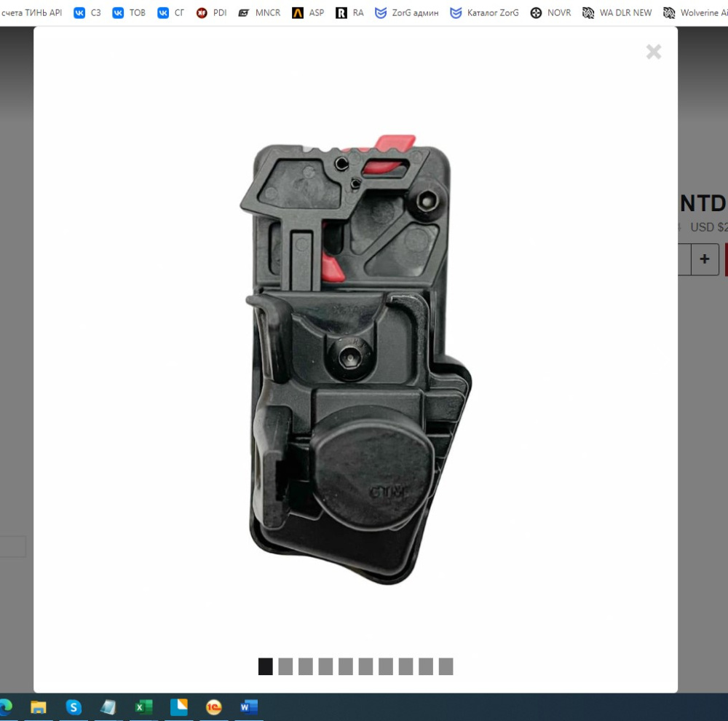The image size is (728, 721).
Task: Open the NOVR bookmark
Action: point(550,13)
